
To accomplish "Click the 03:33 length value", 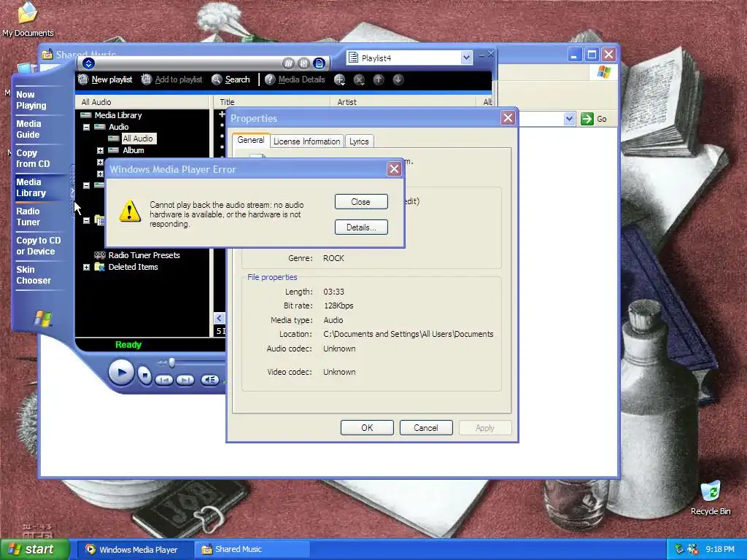I will pos(333,292).
